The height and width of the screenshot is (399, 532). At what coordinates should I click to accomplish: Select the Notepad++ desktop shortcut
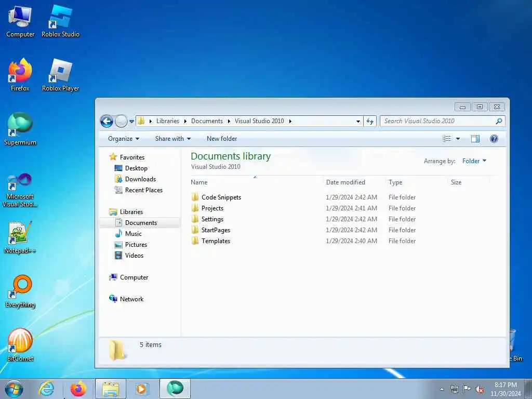[x=20, y=237]
